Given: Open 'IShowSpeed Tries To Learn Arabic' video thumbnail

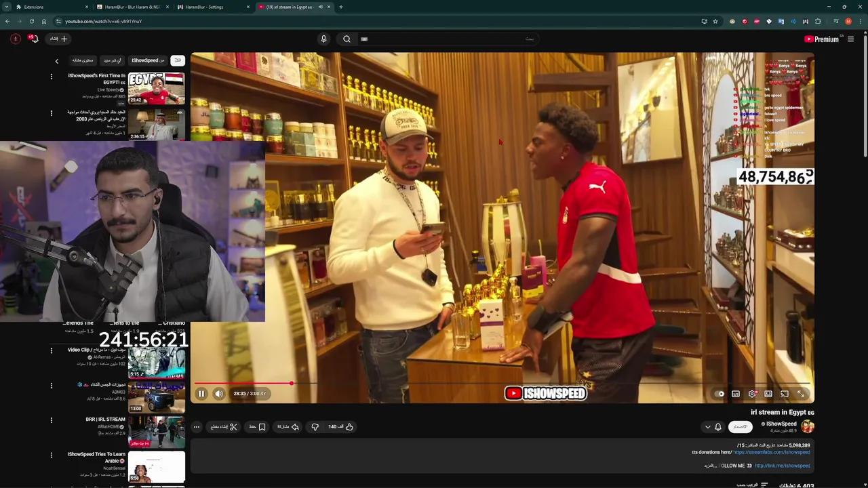Looking at the screenshot, I should click(157, 467).
